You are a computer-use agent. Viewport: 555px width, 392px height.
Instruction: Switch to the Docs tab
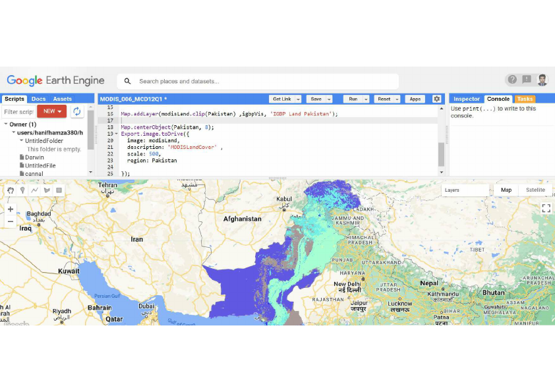(38, 99)
